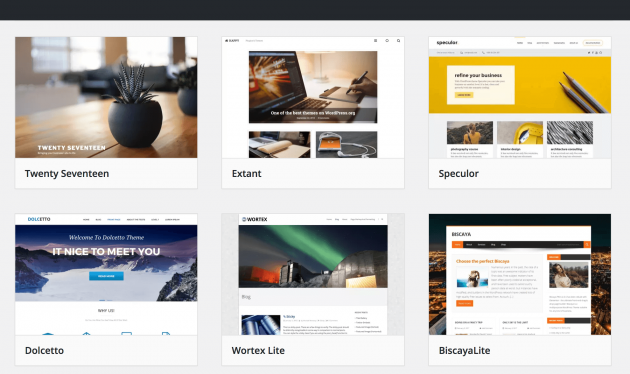This screenshot has height=374, width=630.
Task: Click the search icon in Extant preview
Action: pos(399,41)
